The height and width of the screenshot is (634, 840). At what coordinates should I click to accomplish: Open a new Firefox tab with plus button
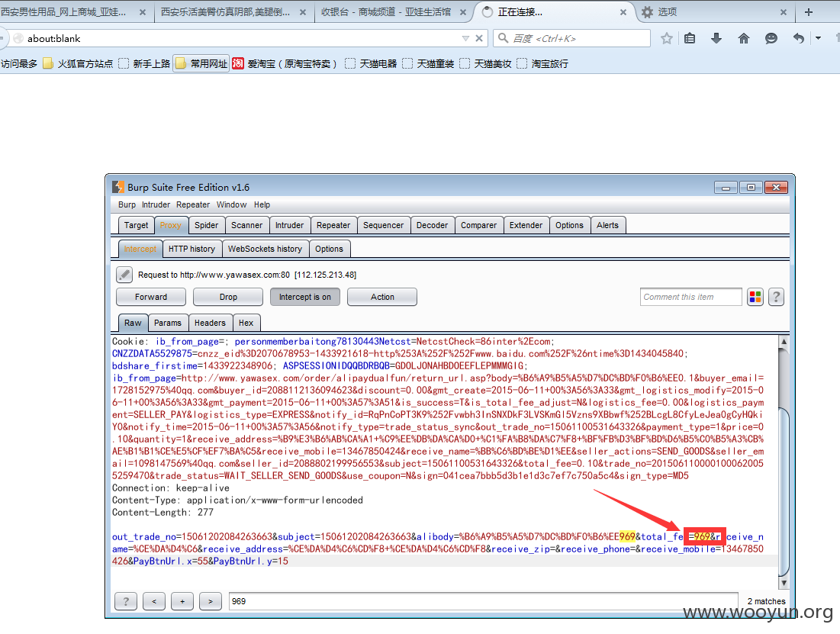click(x=809, y=11)
